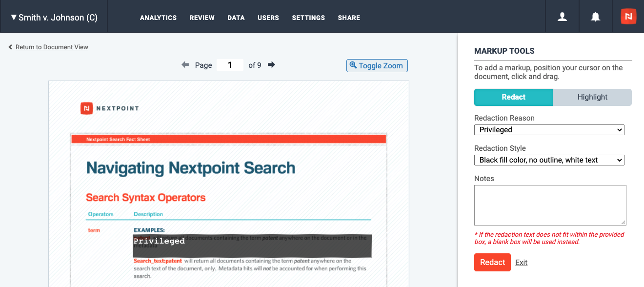Open the Data menu
The image size is (644, 287).
pos(236,18)
